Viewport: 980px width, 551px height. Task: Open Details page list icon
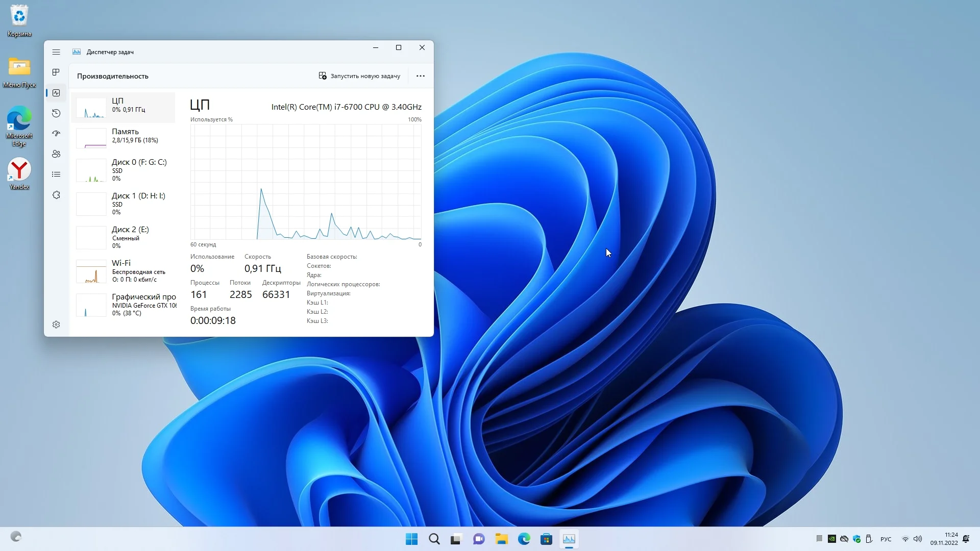(56, 174)
